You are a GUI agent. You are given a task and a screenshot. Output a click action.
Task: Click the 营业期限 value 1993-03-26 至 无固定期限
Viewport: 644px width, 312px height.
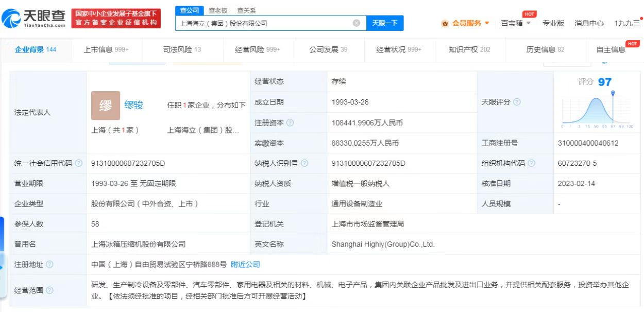pos(133,183)
